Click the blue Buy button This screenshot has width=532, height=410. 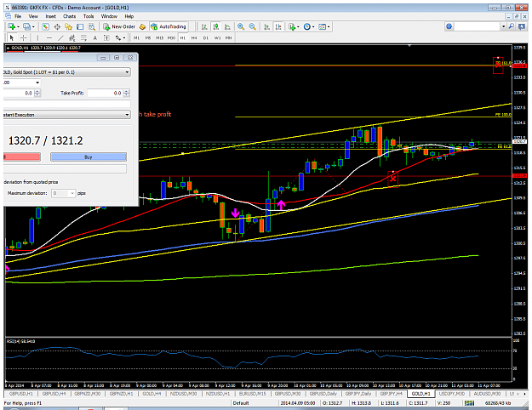coord(89,157)
